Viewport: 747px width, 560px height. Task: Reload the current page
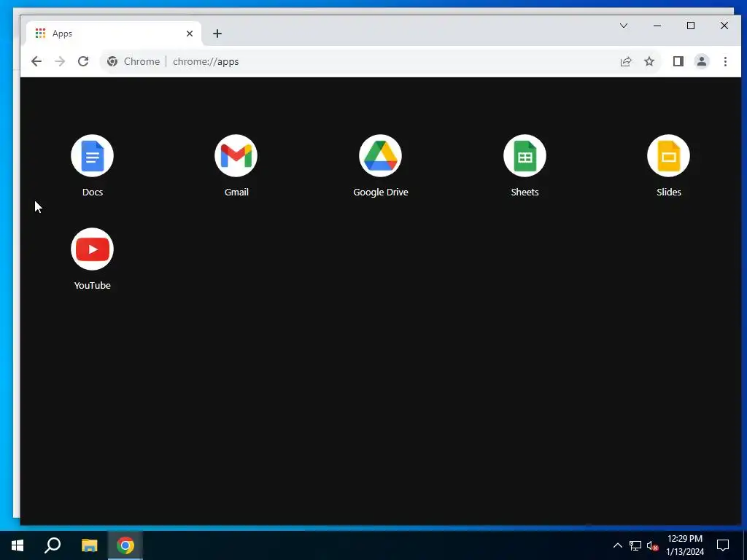[x=83, y=61]
